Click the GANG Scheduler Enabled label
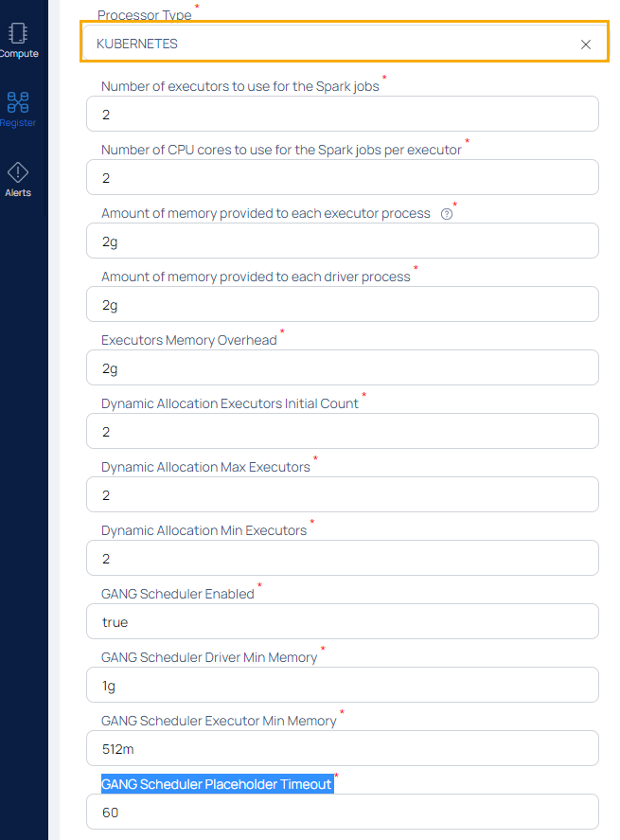The height and width of the screenshot is (840, 620). tap(178, 594)
